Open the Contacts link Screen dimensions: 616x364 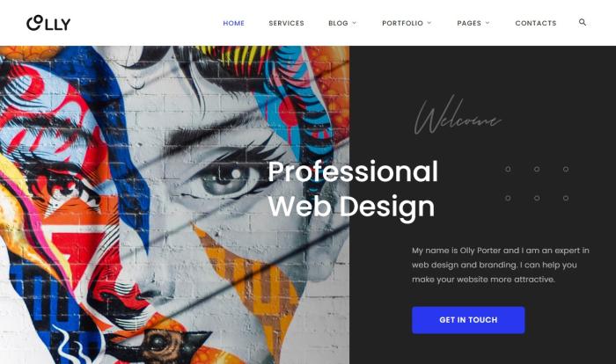click(536, 23)
